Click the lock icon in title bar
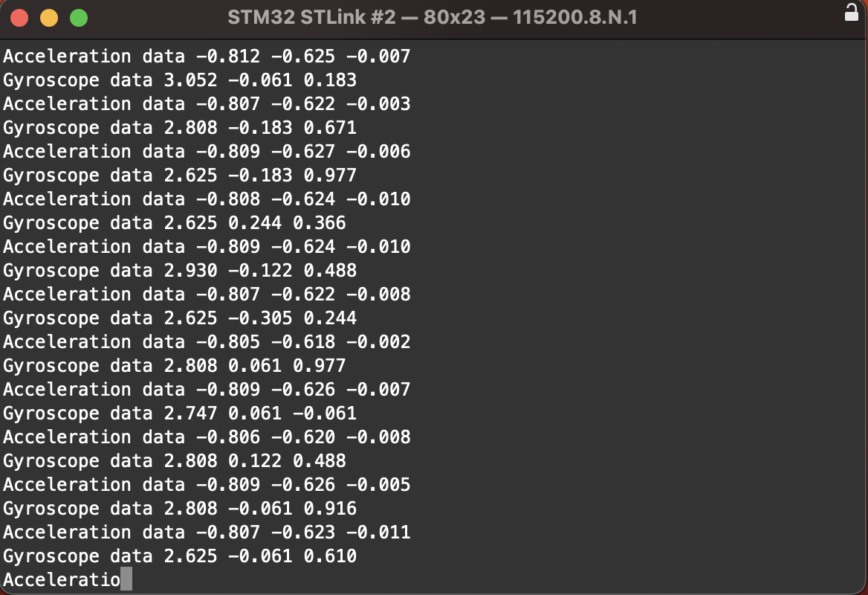 852,12
